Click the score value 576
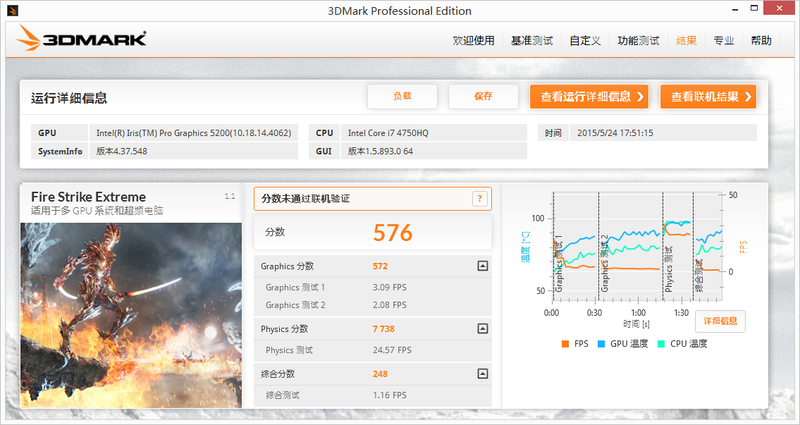 coord(392,233)
